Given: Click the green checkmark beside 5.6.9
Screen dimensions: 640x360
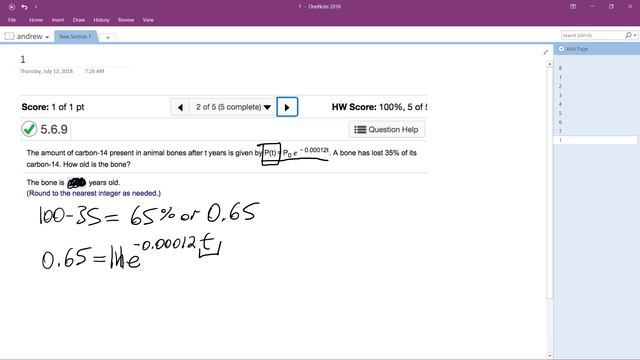Looking at the screenshot, I should [x=29, y=129].
